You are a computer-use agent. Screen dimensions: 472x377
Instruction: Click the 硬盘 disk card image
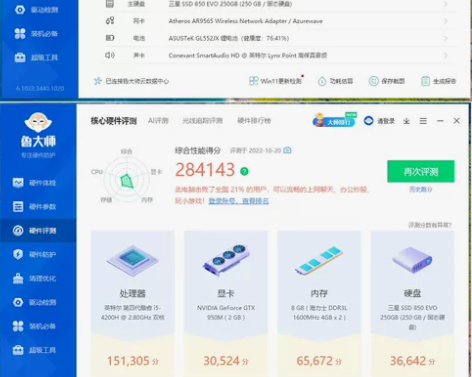tap(412, 260)
